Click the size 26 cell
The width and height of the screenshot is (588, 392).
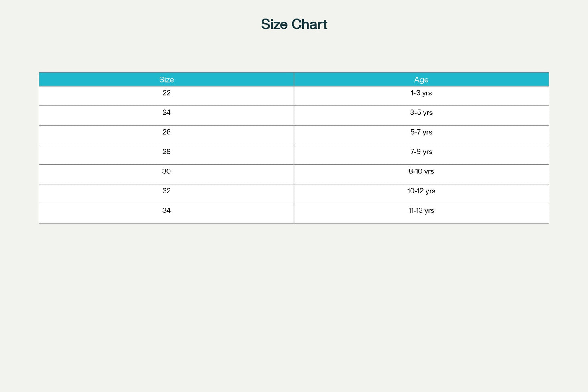coord(166,132)
